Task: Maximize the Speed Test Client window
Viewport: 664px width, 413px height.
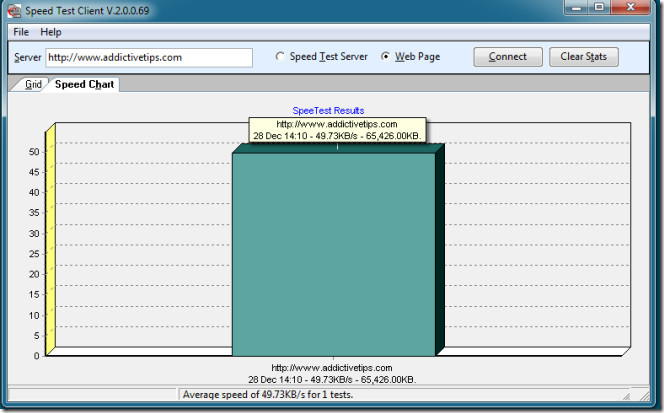Action: 599,7
